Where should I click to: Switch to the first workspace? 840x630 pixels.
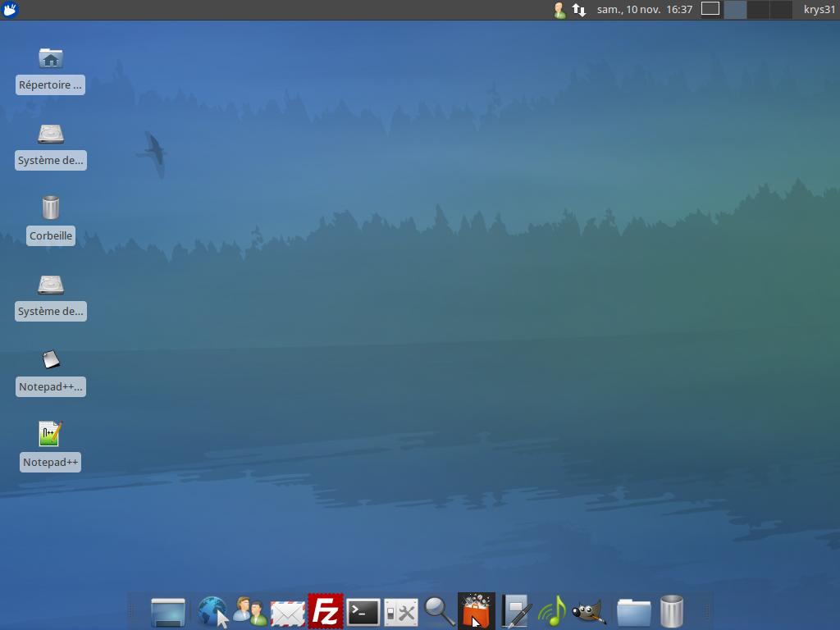coord(712,10)
